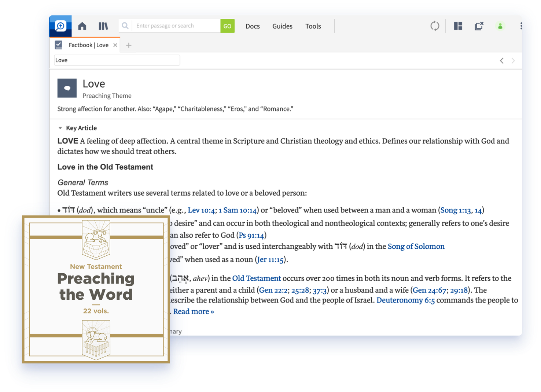Open the 37:3 reference link
This screenshot has width=541, height=392.
(x=320, y=290)
